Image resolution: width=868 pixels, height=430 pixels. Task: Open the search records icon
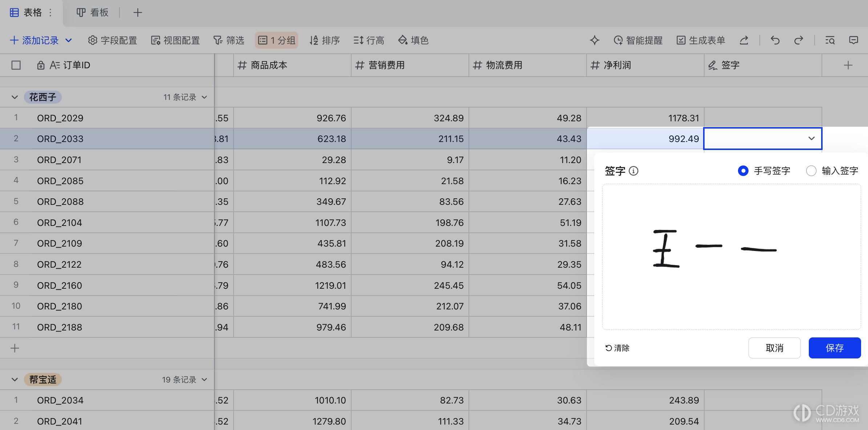click(830, 40)
